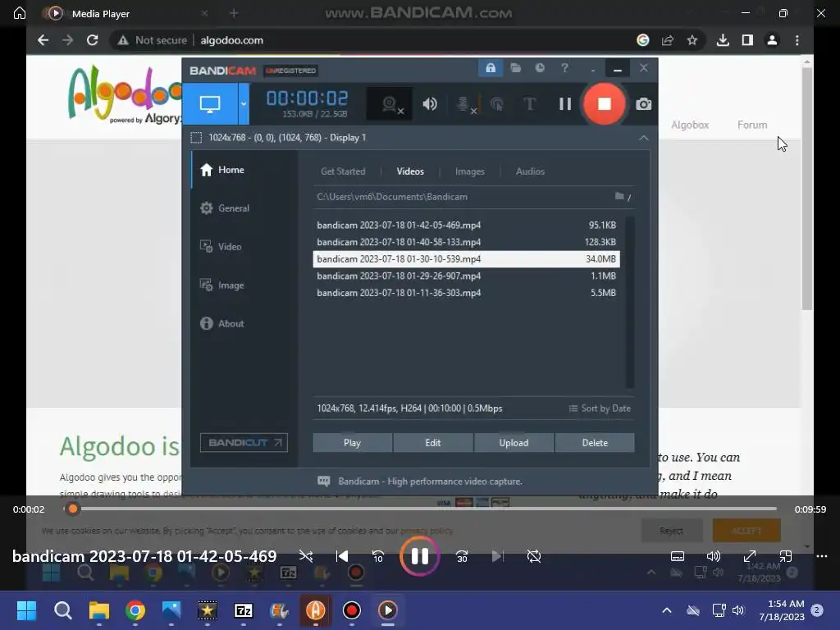This screenshot has height=630, width=840.
Task: Switch to Get Started tab
Action: 343,171
